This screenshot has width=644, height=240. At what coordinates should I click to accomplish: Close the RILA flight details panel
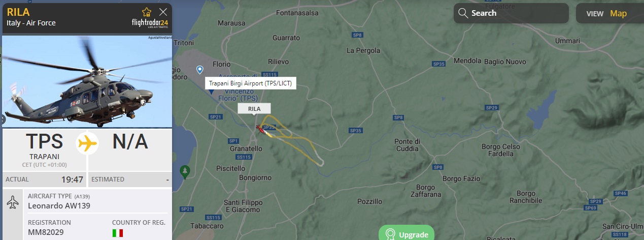click(163, 12)
